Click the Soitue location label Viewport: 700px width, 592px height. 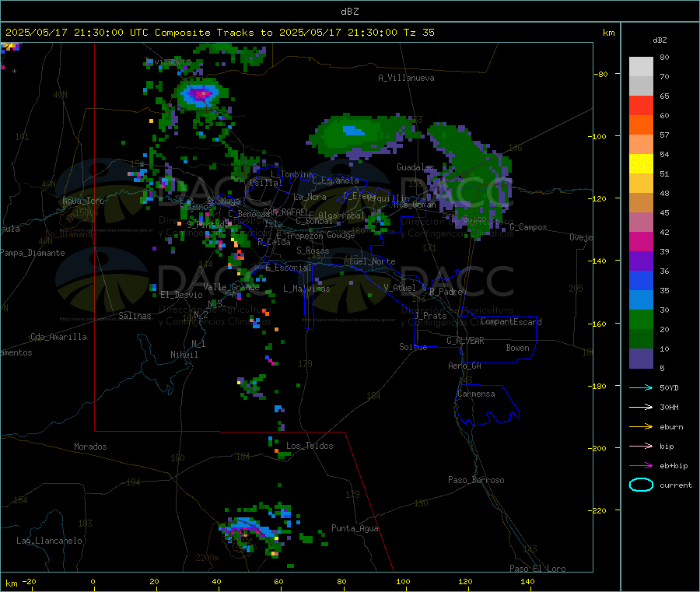point(413,347)
